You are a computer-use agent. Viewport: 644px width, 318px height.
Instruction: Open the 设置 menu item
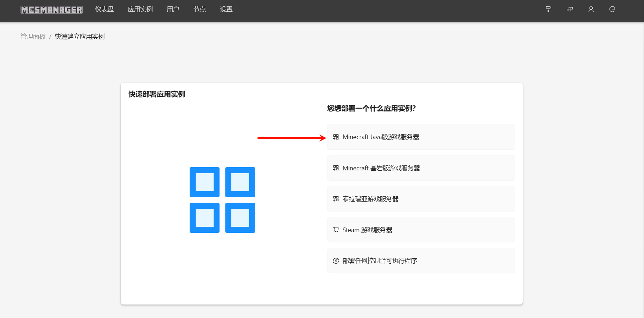click(x=226, y=9)
